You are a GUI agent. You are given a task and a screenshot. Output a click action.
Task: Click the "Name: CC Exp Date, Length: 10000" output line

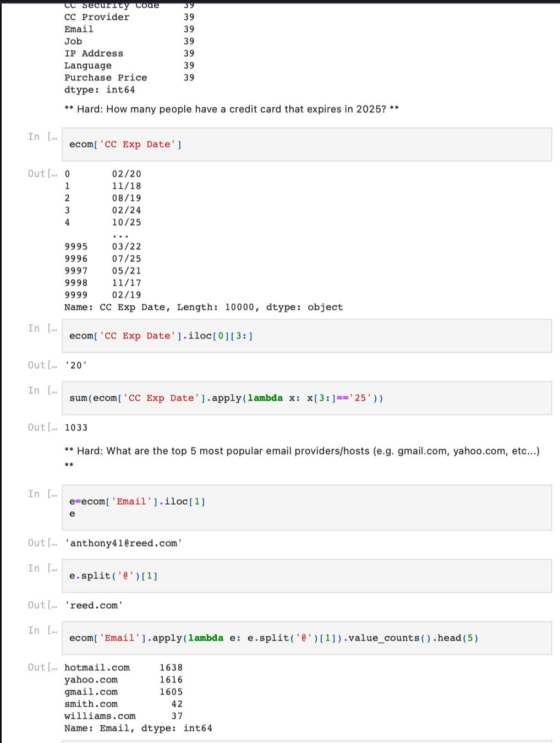pos(204,307)
